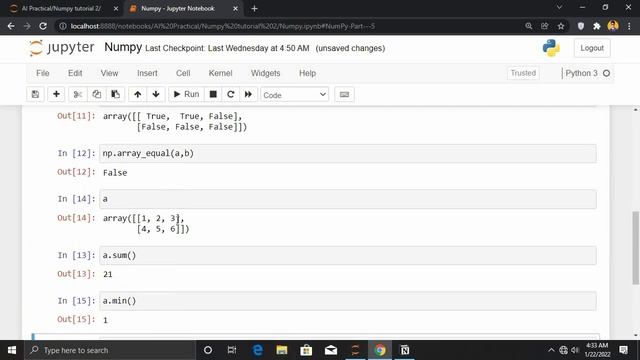Open the View menu
The height and width of the screenshot is (360, 640).
point(109,73)
